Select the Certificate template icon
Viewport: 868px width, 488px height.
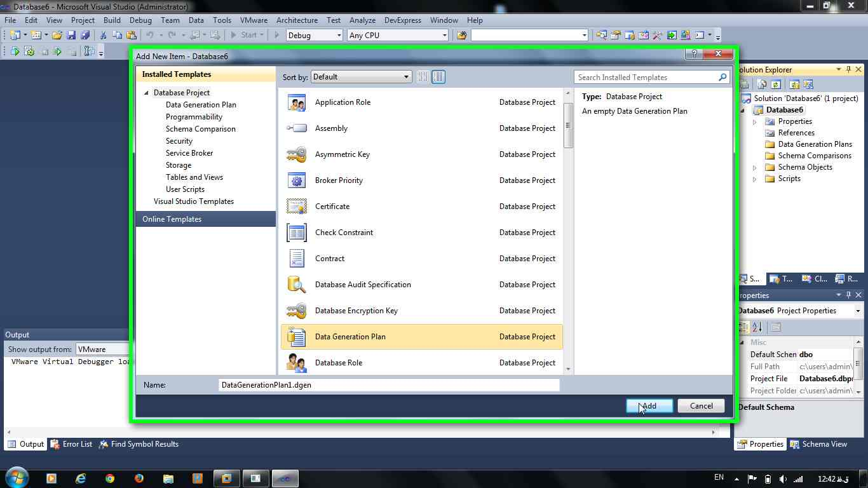pos(296,207)
